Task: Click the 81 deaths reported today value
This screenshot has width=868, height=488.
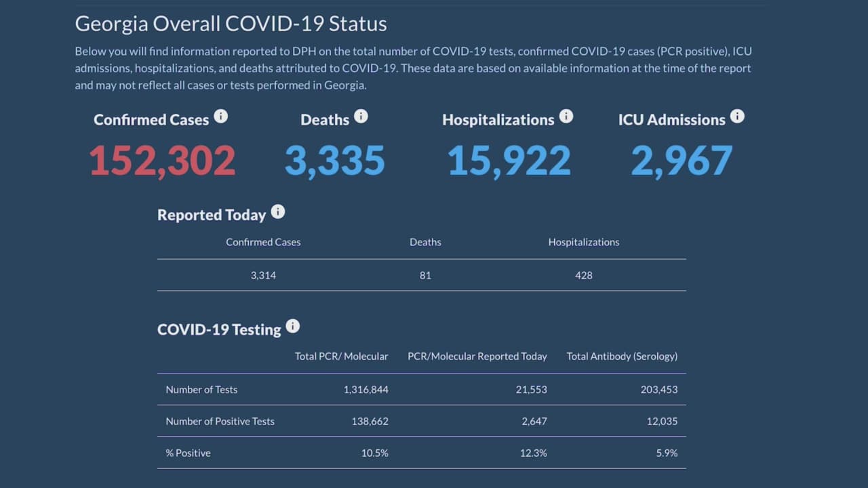Action: [425, 275]
